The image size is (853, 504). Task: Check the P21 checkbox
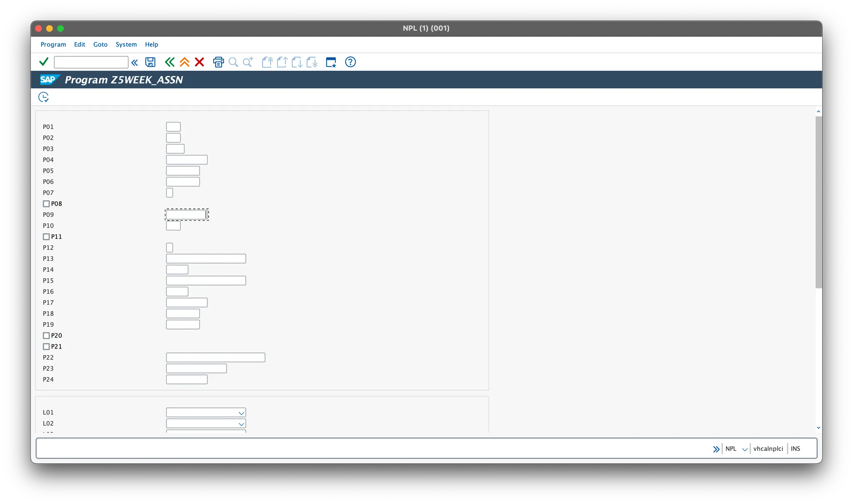46,347
